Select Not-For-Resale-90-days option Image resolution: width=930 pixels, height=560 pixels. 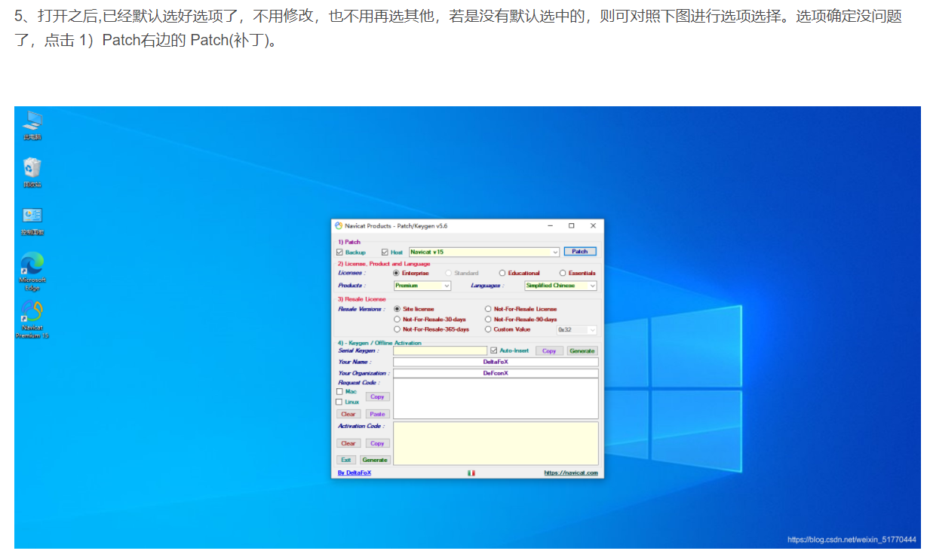click(x=488, y=320)
